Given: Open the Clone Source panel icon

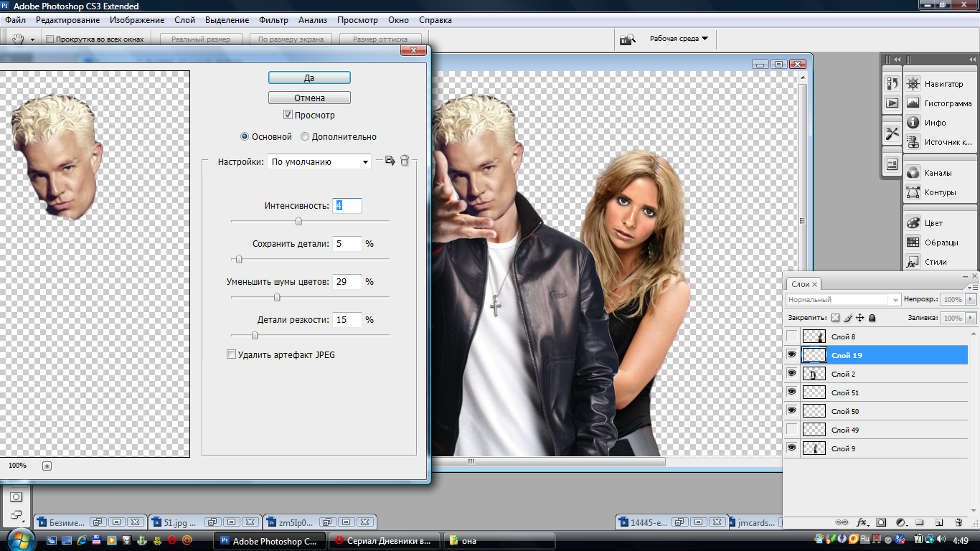Looking at the screenshot, I should (x=913, y=142).
